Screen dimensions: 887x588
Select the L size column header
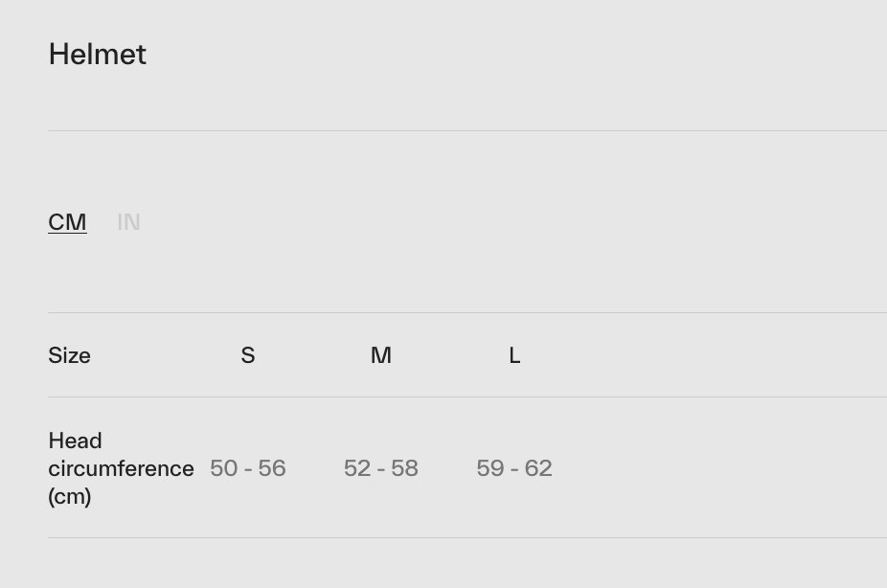[x=514, y=355]
